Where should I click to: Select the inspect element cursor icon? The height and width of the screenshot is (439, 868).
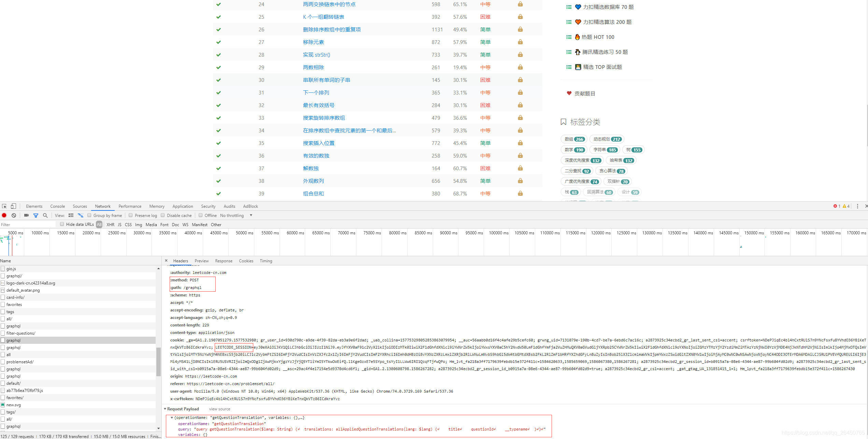[x=4, y=206]
